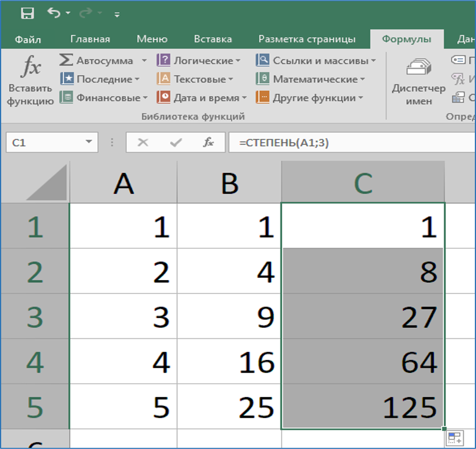
Task: Select cell B4 containing 16
Action: [229, 361]
